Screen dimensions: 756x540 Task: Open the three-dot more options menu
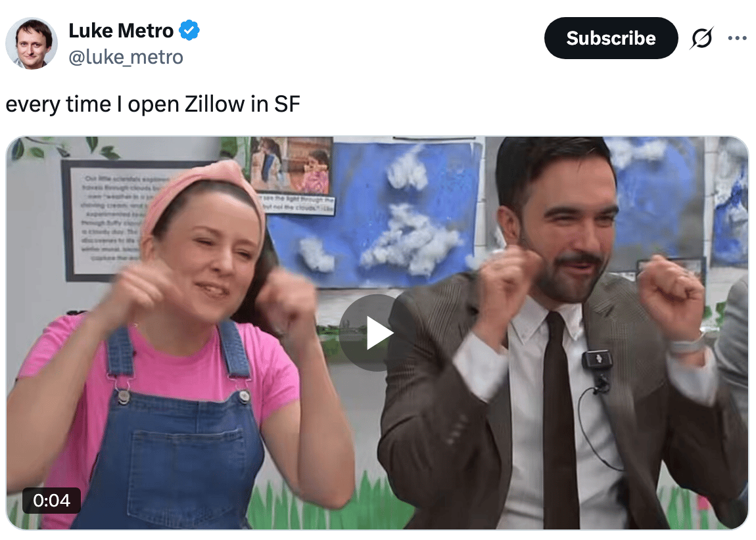point(737,38)
